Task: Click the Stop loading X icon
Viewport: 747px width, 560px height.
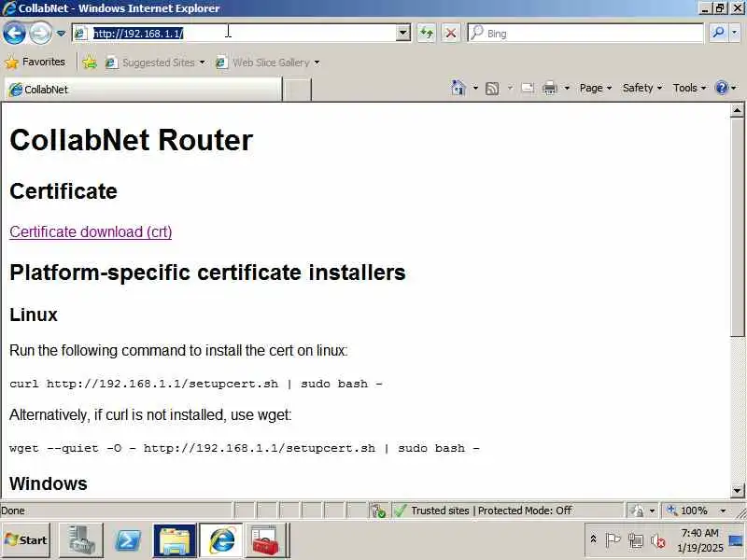Action: click(x=450, y=34)
